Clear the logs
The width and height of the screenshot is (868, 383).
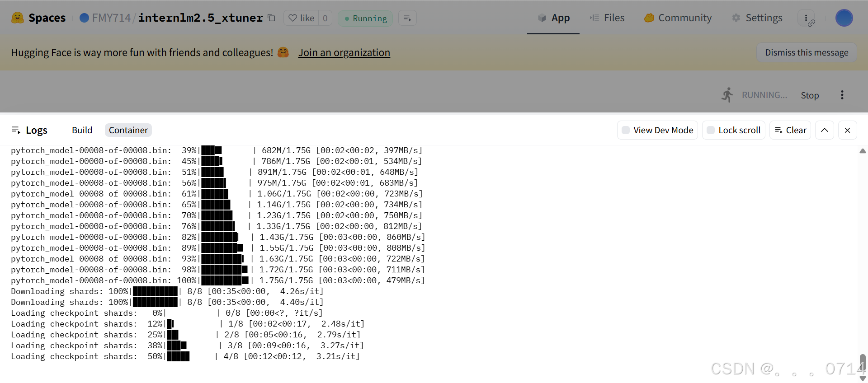click(x=790, y=130)
